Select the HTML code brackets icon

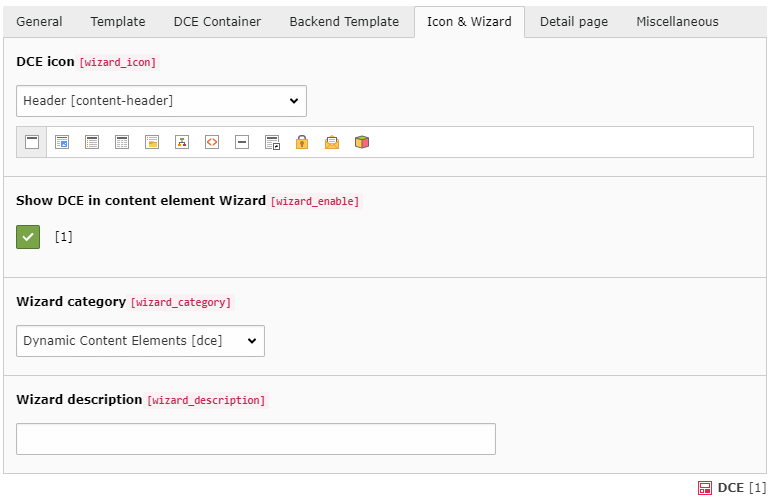(212, 142)
